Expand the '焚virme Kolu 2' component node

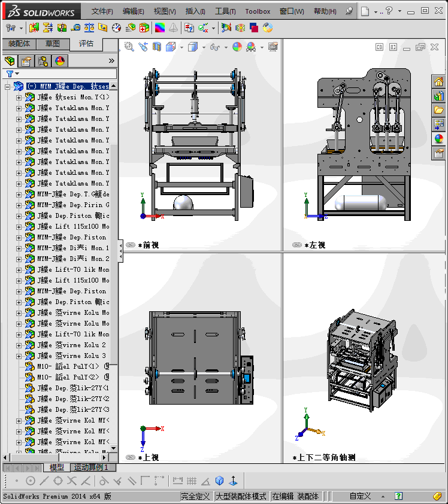(19, 345)
